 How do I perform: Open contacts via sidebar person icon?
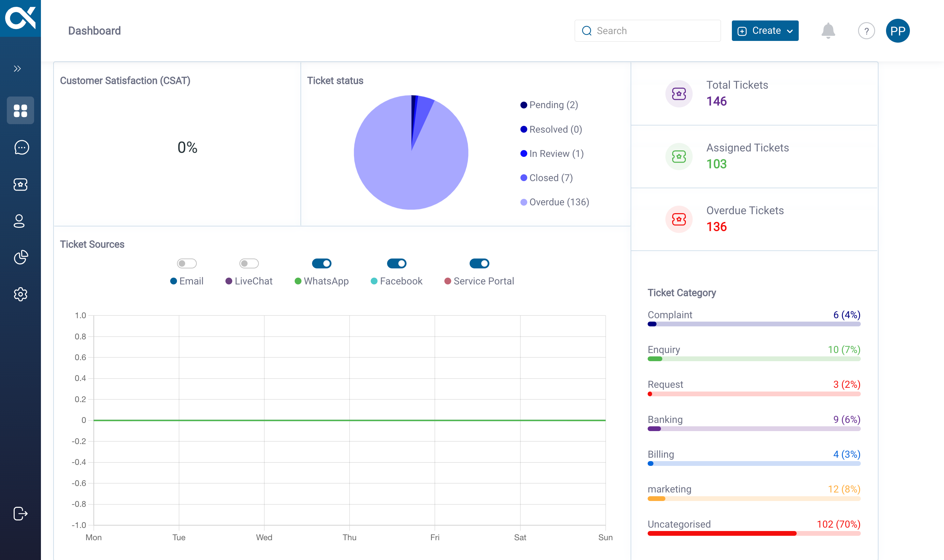[x=19, y=221]
